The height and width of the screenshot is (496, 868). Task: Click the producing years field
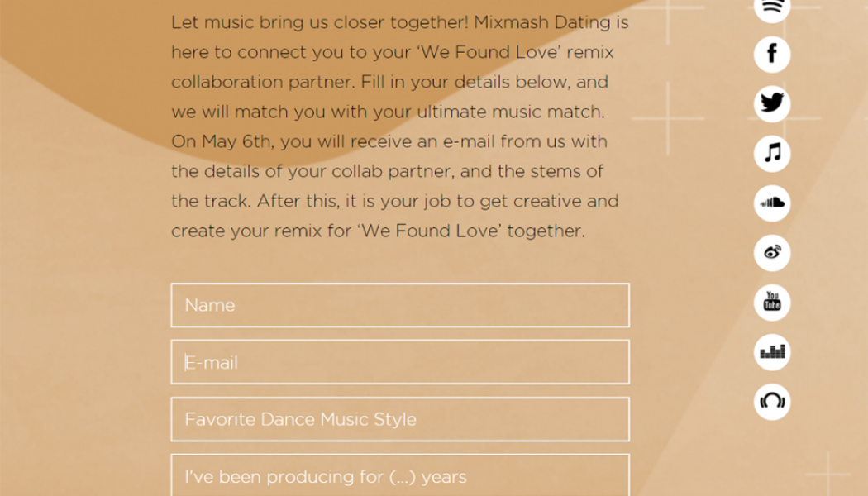[400, 476]
